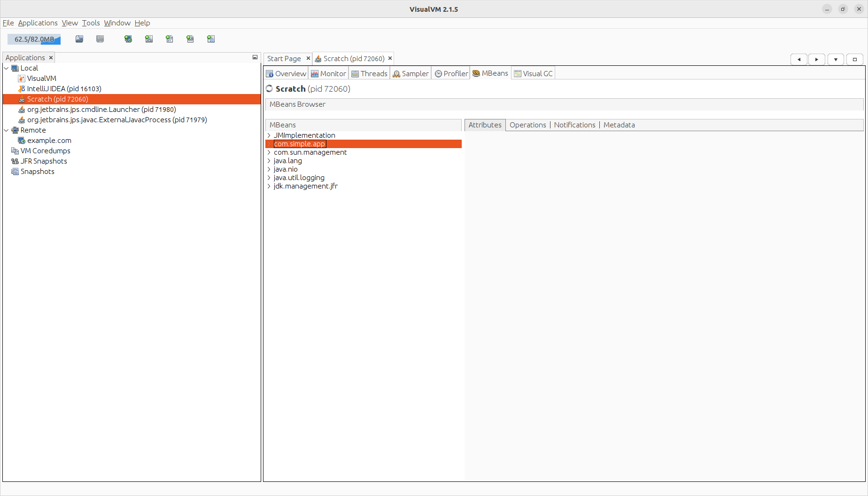The width and height of the screenshot is (868, 496).
Task: Select ExternalJavacProcess (pid 71979) entry
Action: [117, 120]
